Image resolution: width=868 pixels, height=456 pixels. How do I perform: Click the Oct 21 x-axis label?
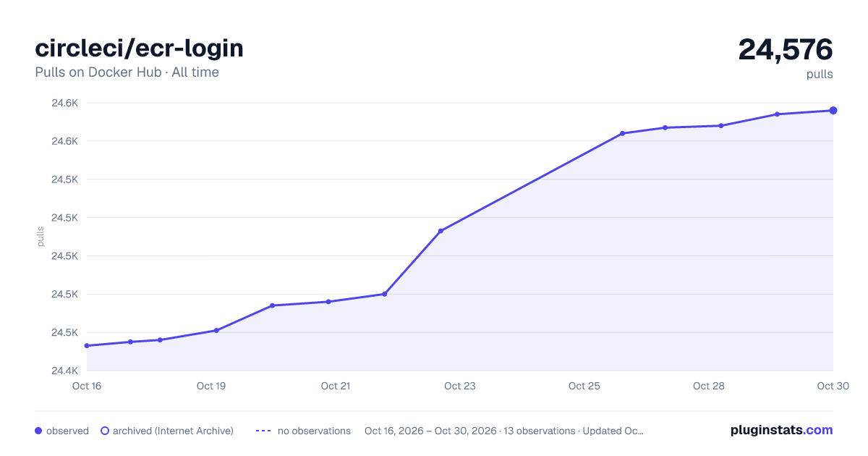pos(336,386)
